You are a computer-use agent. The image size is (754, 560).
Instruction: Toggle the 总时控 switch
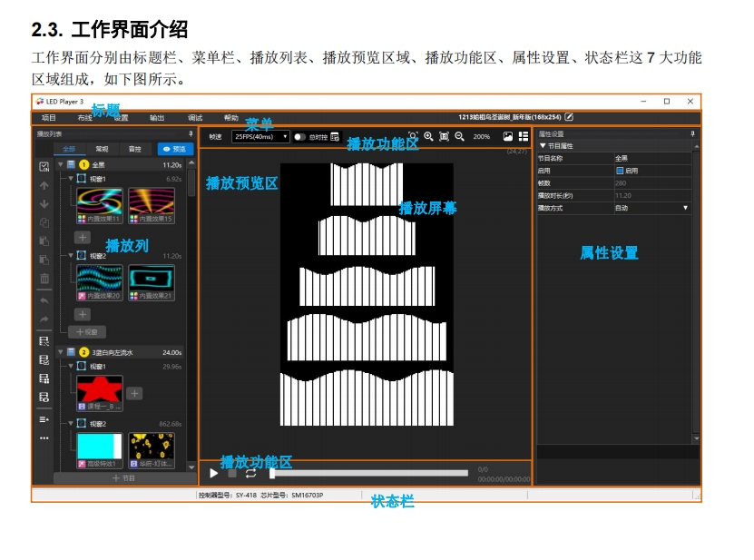coord(299,136)
